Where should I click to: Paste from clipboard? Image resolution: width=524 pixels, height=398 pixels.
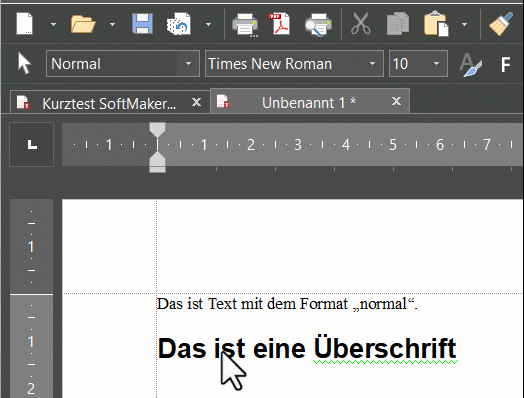tap(436, 23)
